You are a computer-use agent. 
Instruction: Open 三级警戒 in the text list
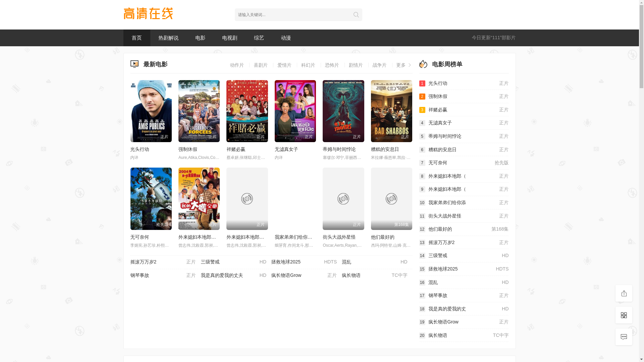click(x=233, y=262)
